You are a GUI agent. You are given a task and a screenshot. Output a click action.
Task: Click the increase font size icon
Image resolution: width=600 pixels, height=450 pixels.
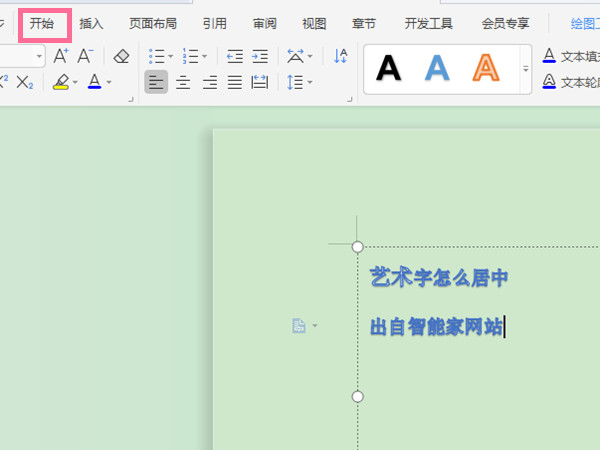tap(61, 56)
